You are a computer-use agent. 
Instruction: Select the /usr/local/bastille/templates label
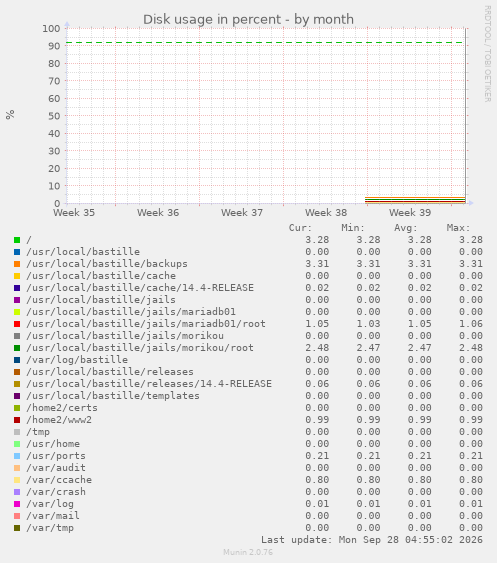pos(113,396)
